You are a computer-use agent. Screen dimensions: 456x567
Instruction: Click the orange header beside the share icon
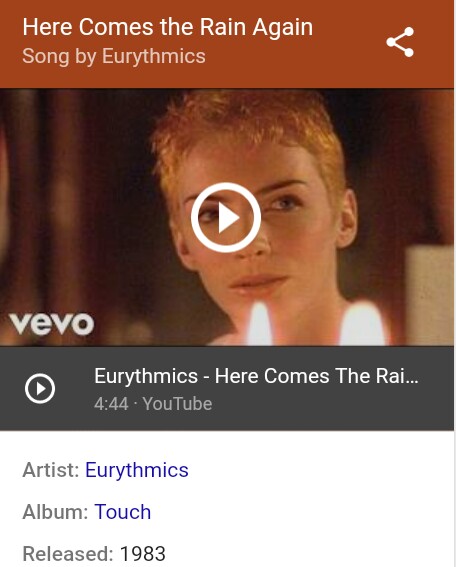click(x=347, y=43)
